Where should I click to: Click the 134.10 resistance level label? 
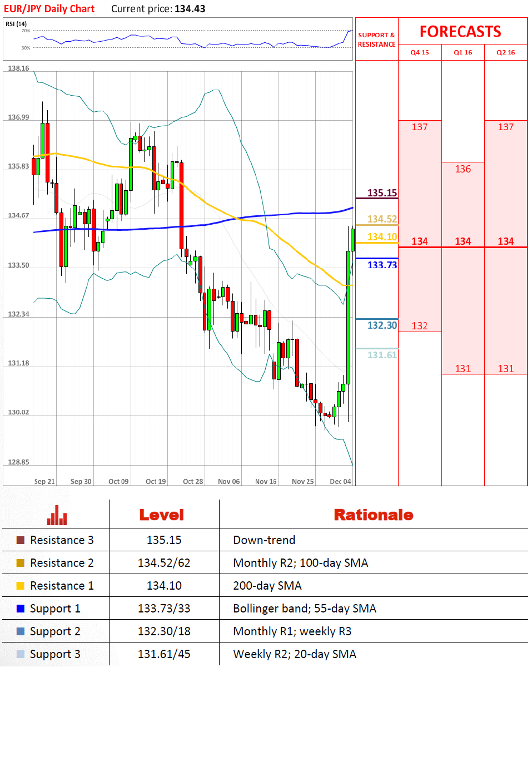click(382, 237)
